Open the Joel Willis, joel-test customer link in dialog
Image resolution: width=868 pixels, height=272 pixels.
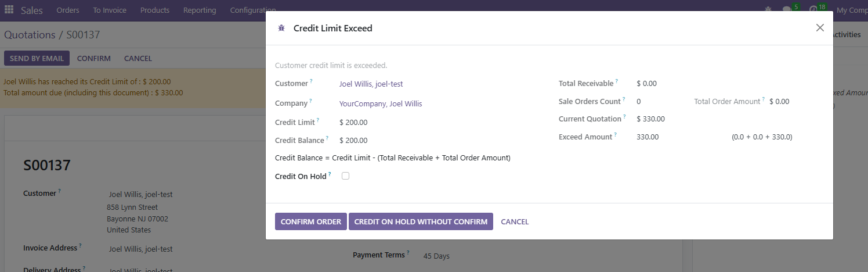(371, 84)
